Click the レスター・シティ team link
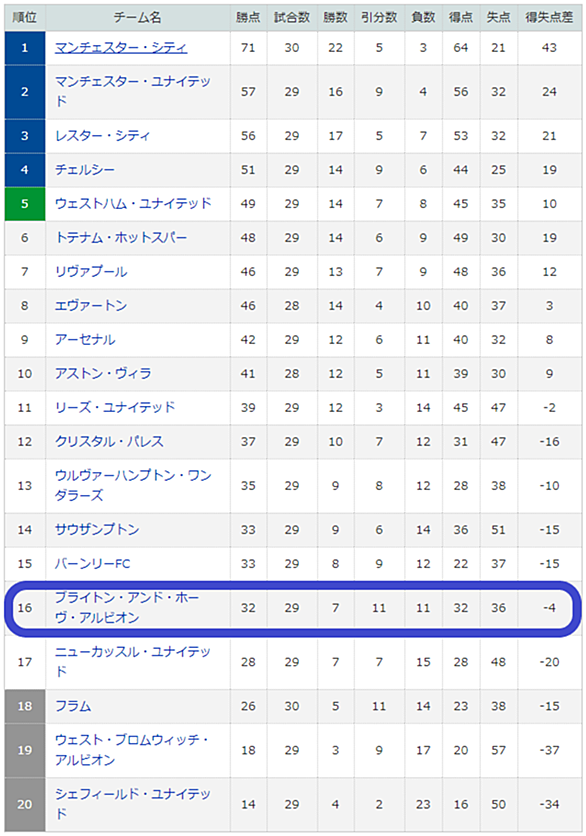Screen dimensions: 586x836 point(102,136)
